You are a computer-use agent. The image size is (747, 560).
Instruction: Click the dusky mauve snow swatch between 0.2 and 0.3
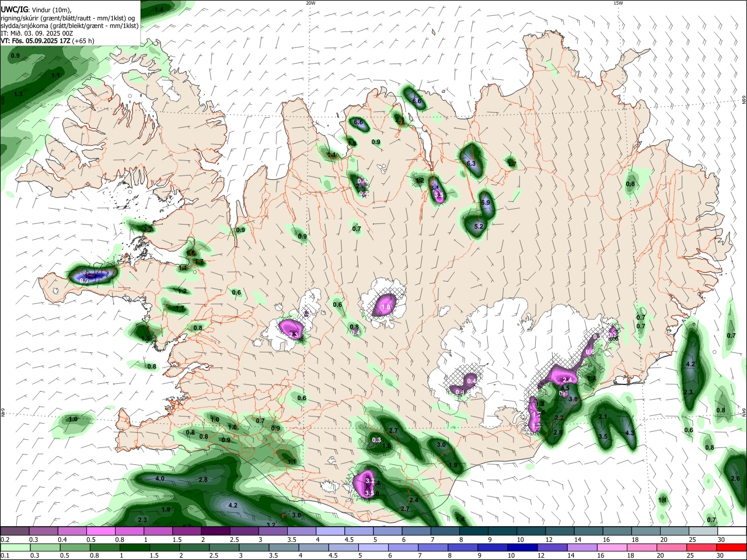tap(15, 531)
